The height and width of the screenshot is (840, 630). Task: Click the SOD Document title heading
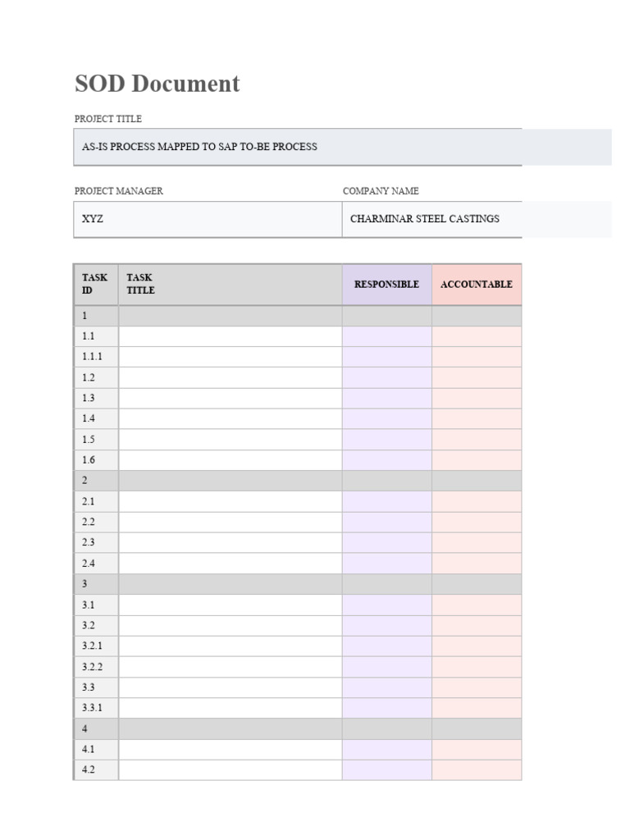[x=157, y=84]
